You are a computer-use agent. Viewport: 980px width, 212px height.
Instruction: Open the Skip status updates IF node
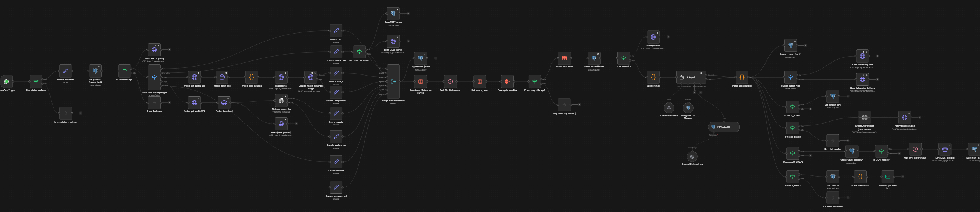[x=36, y=81]
